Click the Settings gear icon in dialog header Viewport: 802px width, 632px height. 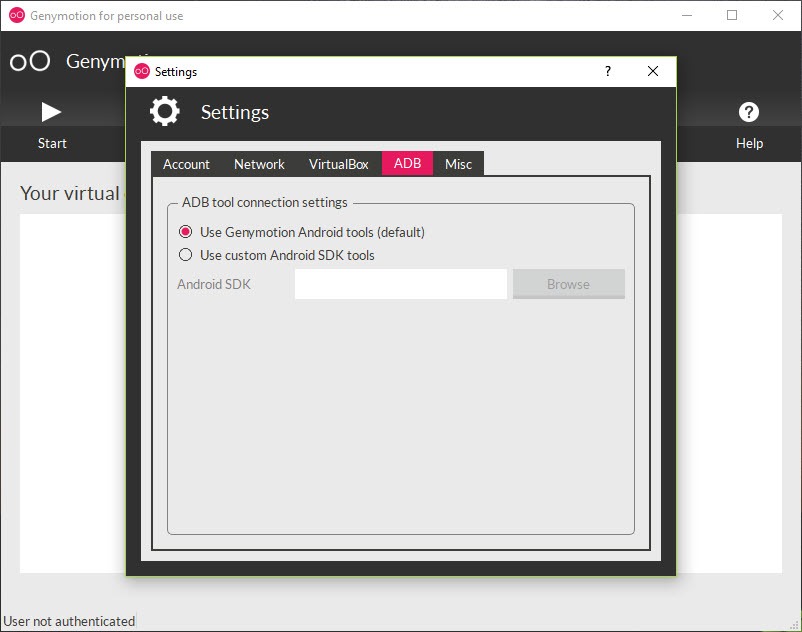(x=165, y=111)
